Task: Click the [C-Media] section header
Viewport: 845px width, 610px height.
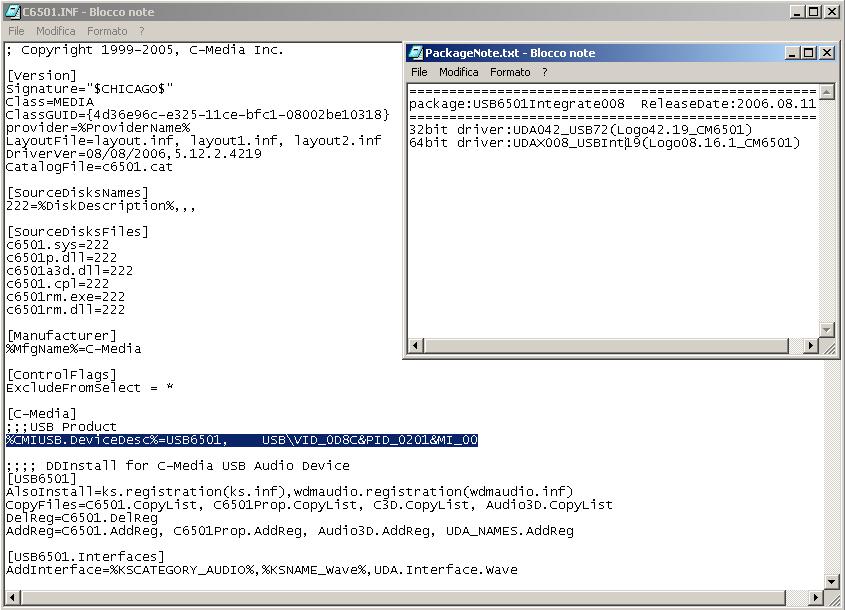Action: (41, 414)
